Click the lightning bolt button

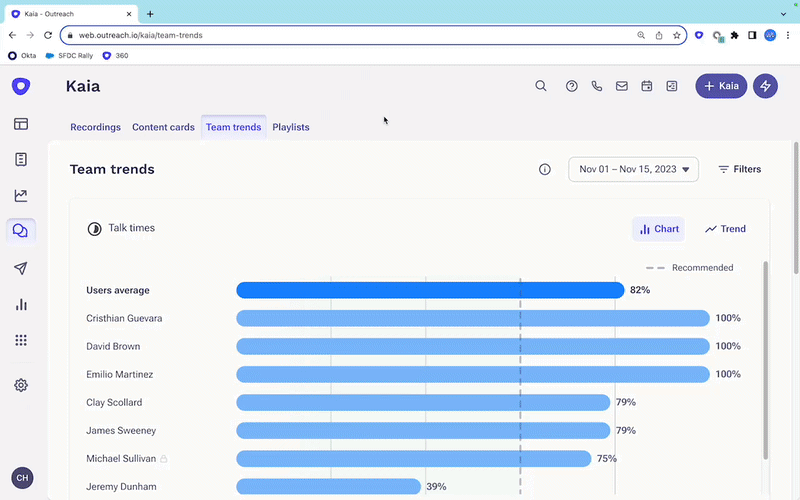pyautogui.click(x=765, y=86)
